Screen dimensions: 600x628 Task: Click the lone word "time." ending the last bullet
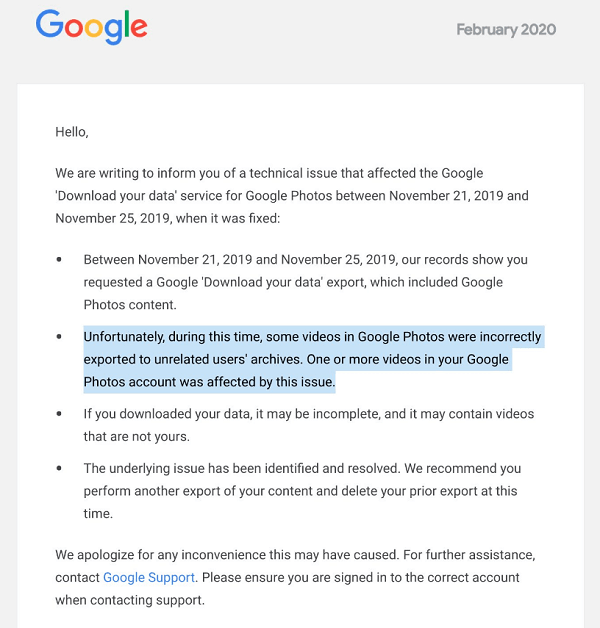point(98,513)
